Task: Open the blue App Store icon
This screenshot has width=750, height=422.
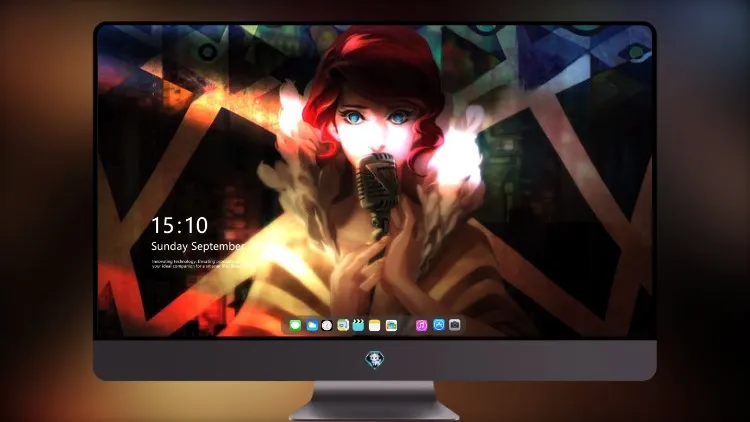Action: coord(439,325)
